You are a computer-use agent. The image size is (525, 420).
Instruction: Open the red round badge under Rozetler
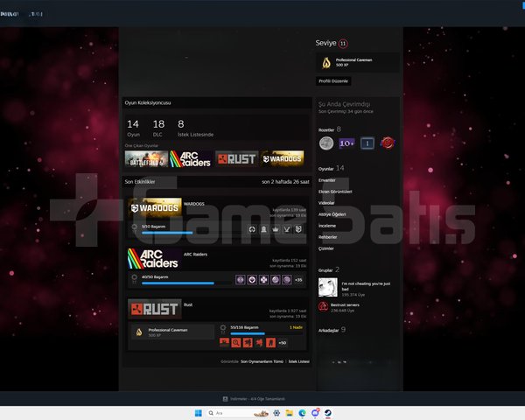click(x=388, y=143)
